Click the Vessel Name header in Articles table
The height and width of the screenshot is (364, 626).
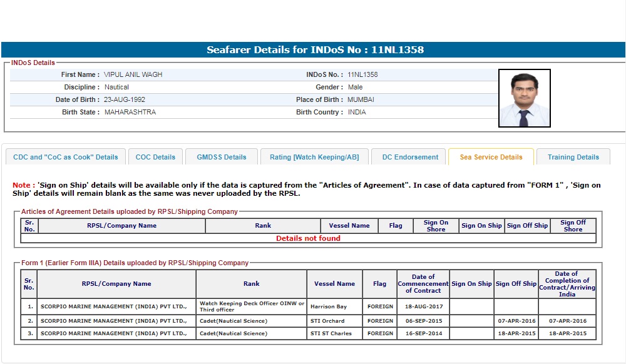(349, 226)
